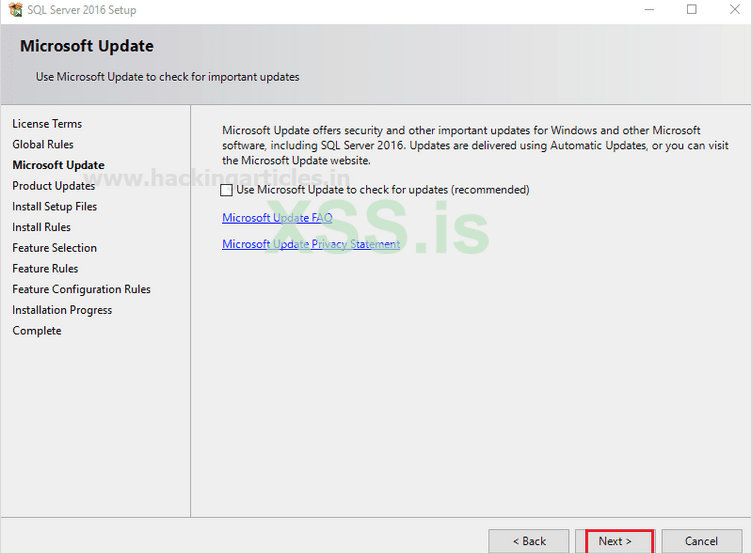Close the SQL Server 2016 Setup window
753x554 pixels.
(734, 10)
